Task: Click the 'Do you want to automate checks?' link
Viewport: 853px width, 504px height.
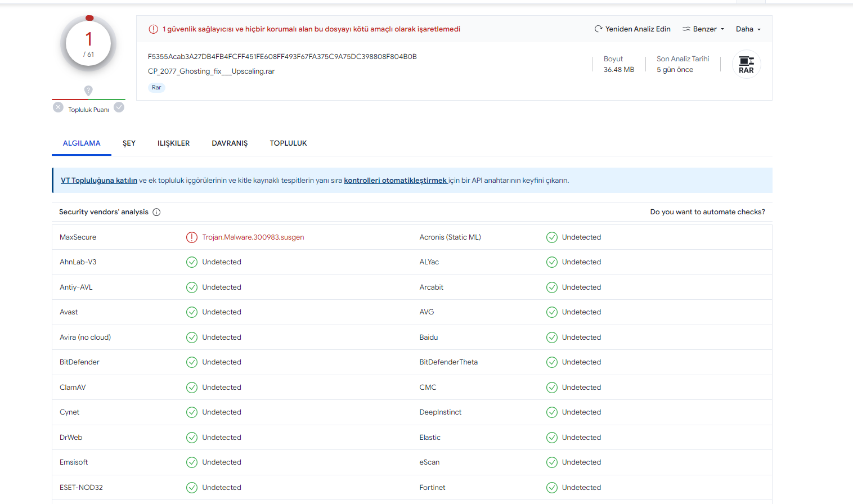Action: 707,212
